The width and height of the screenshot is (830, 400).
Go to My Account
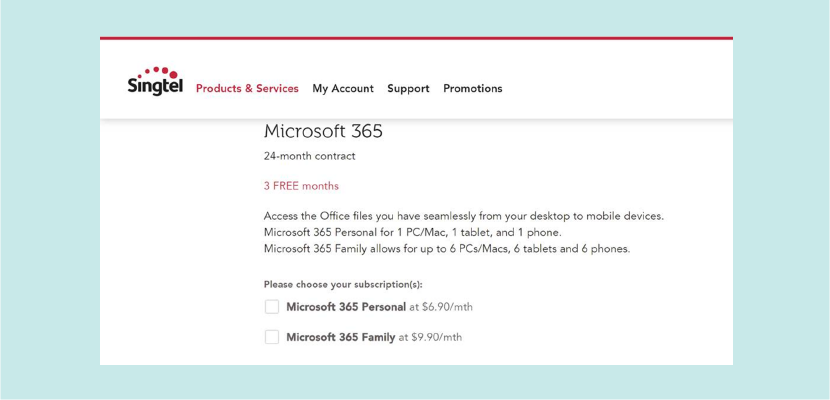343,89
